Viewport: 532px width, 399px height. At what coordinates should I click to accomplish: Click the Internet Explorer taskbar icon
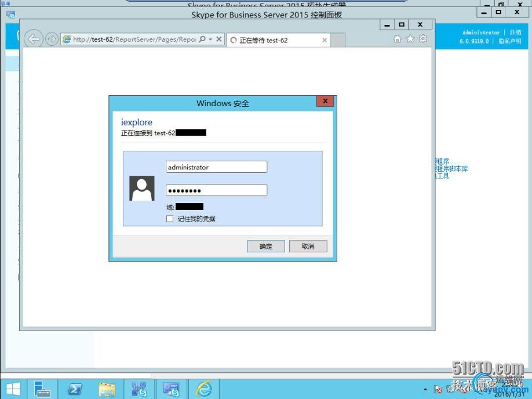tap(203, 389)
